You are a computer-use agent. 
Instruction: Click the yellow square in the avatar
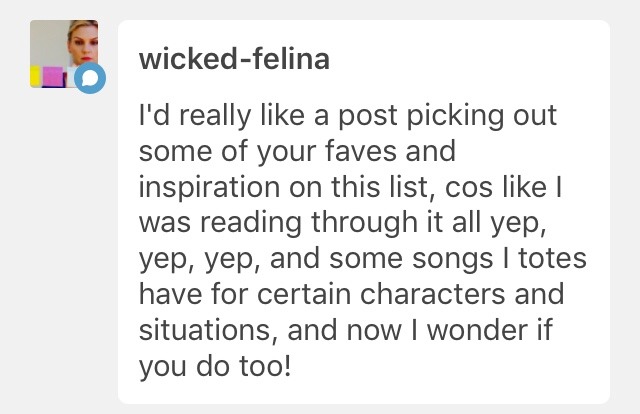click(35, 76)
